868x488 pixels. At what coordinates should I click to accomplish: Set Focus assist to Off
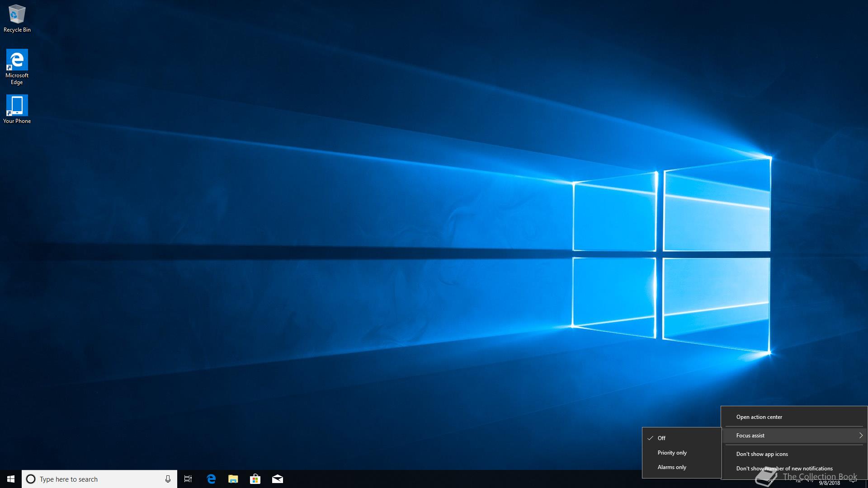(x=681, y=438)
